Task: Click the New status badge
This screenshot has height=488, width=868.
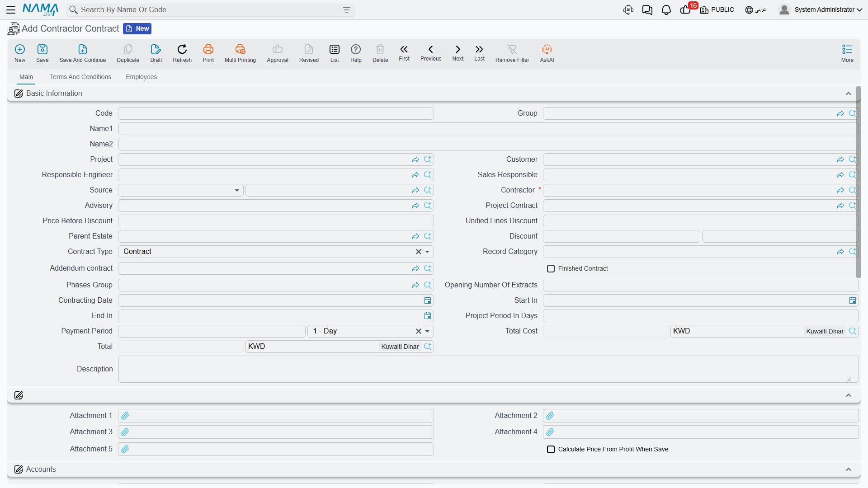Action: pyautogui.click(x=137, y=28)
